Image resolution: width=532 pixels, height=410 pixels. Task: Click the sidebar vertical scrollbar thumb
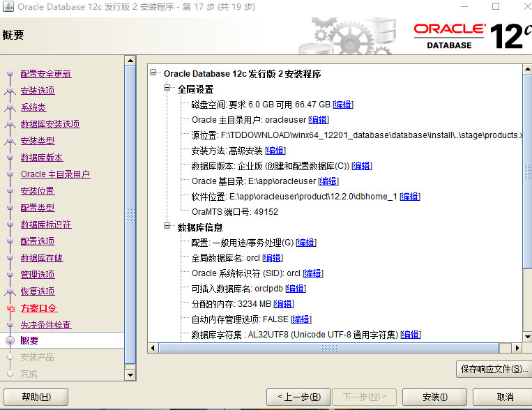130,215
